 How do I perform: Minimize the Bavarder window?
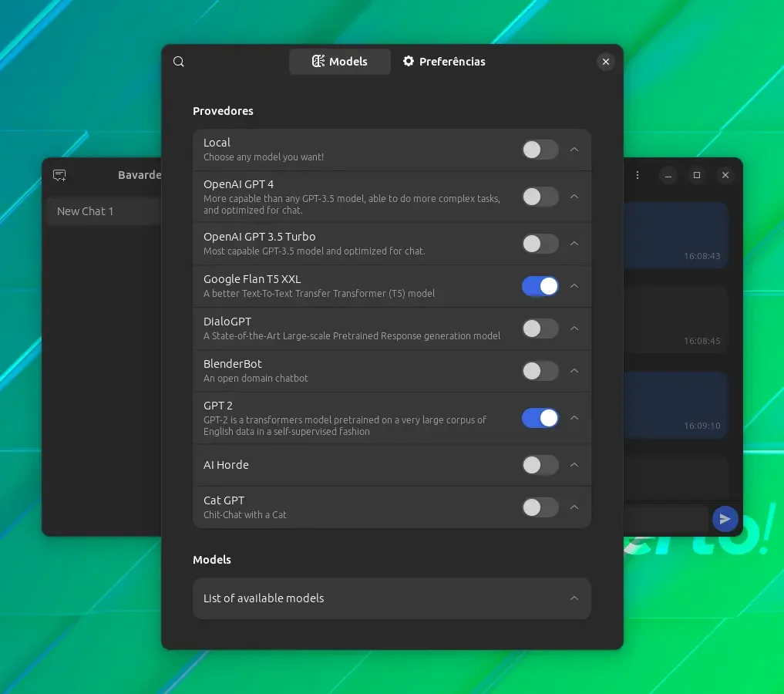pos(668,175)
